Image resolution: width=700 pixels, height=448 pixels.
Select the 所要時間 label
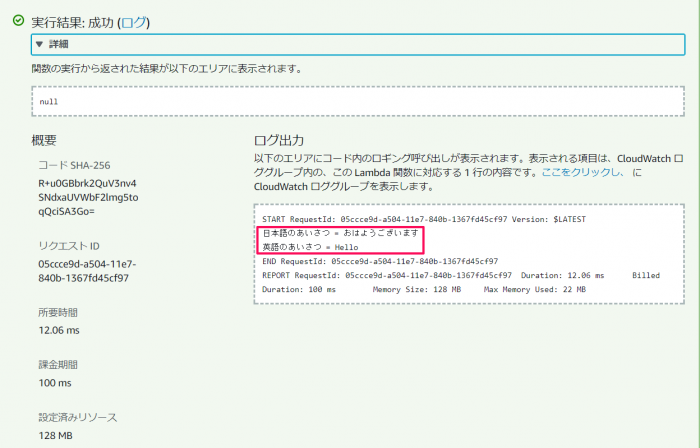pos(58,312)
